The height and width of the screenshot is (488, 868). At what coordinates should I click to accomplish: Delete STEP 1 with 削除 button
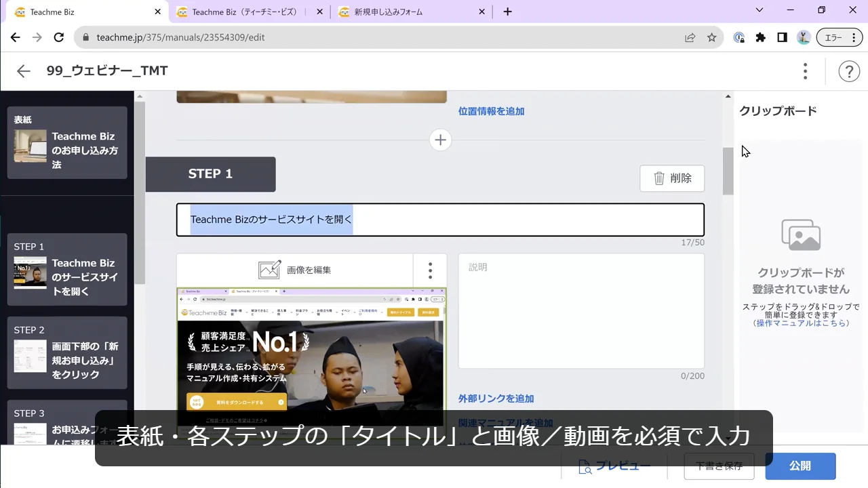[672, 178]
